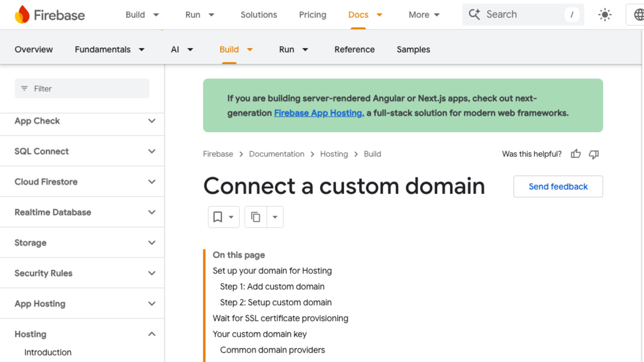Switch to the Overview tab
Viewport: 644px width, 362px height.
34,49
